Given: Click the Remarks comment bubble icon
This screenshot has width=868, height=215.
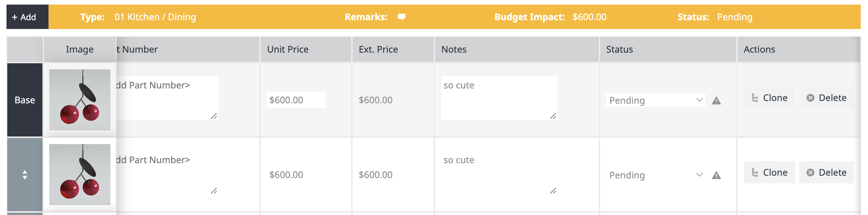Looking at the screenshot, I should tap(401, 17).
